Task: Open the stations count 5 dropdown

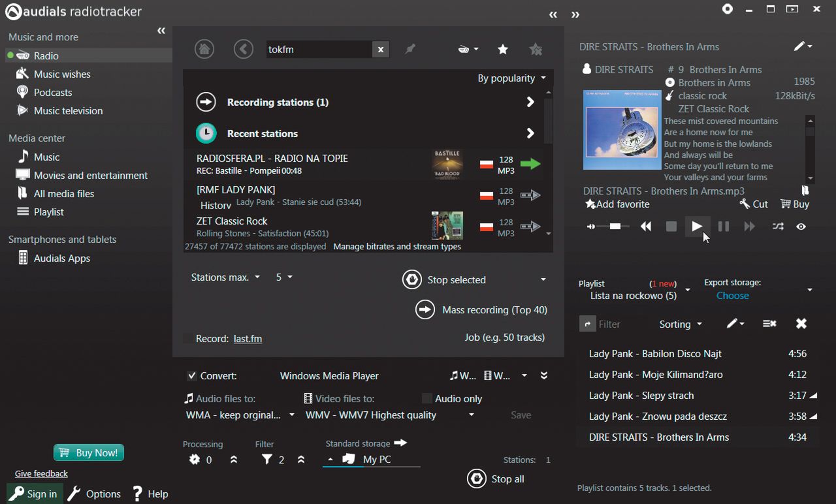Action: (284, 277)
